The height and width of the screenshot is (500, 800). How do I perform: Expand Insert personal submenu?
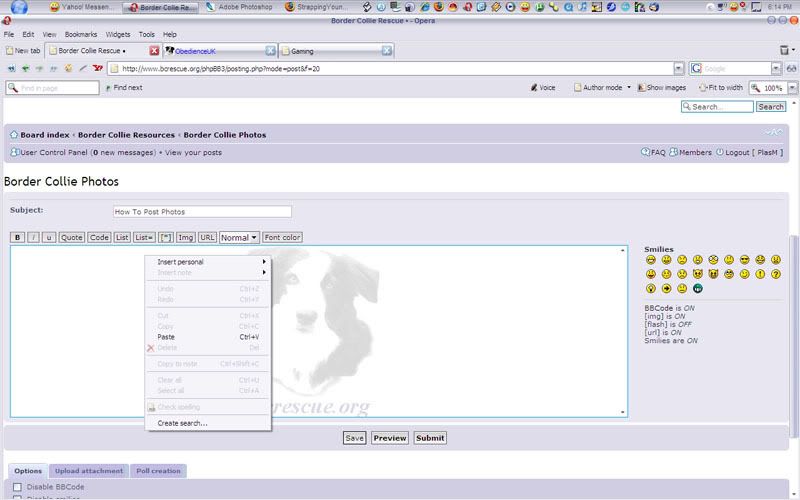click(208, 262)
